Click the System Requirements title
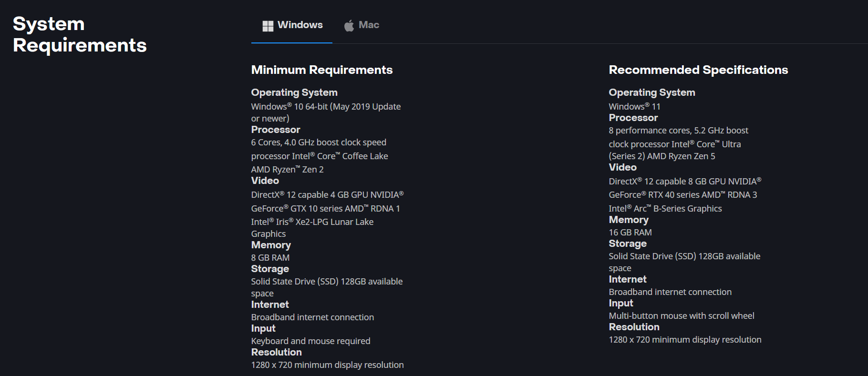Image resolution: width=868 pixels, height=376 pixels. point(80,34)
